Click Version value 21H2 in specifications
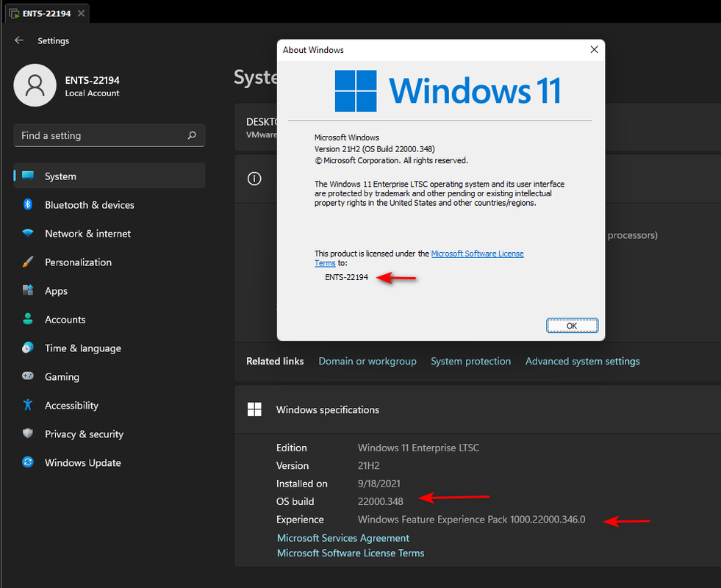 [x=368, y=466]
